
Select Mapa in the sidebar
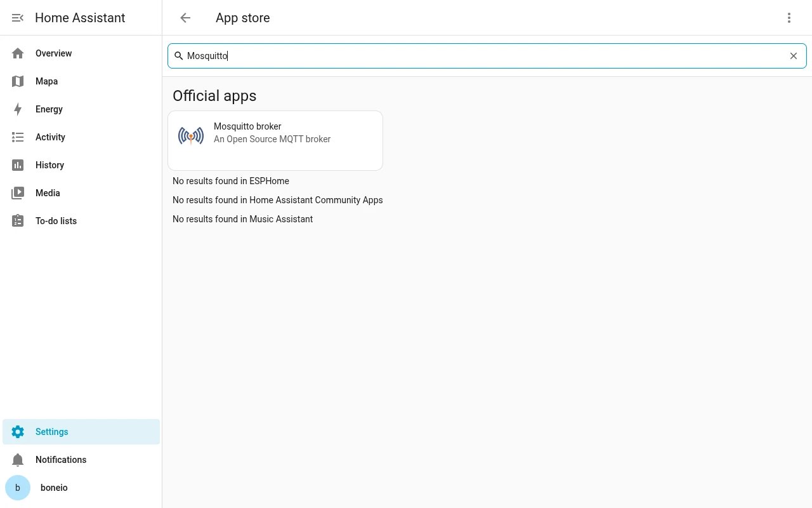[81, 81]
